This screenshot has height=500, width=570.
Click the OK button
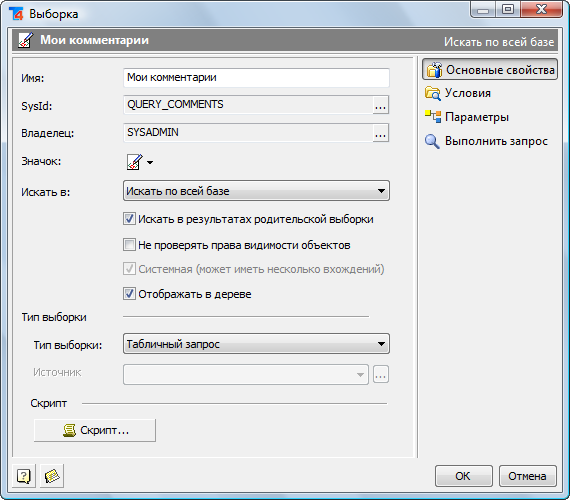pyautogui.click(x=463, y=476)
